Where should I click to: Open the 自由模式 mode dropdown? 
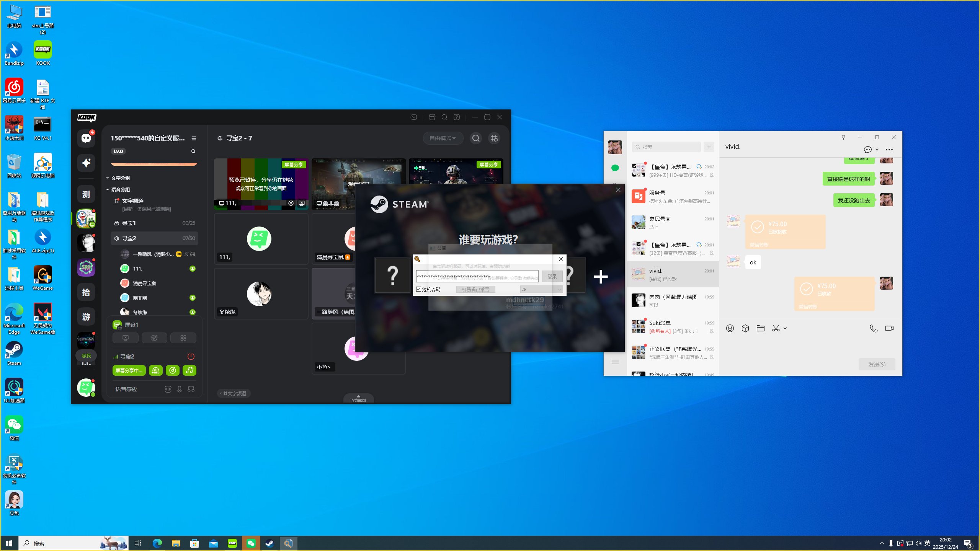(x=443, y=138)
